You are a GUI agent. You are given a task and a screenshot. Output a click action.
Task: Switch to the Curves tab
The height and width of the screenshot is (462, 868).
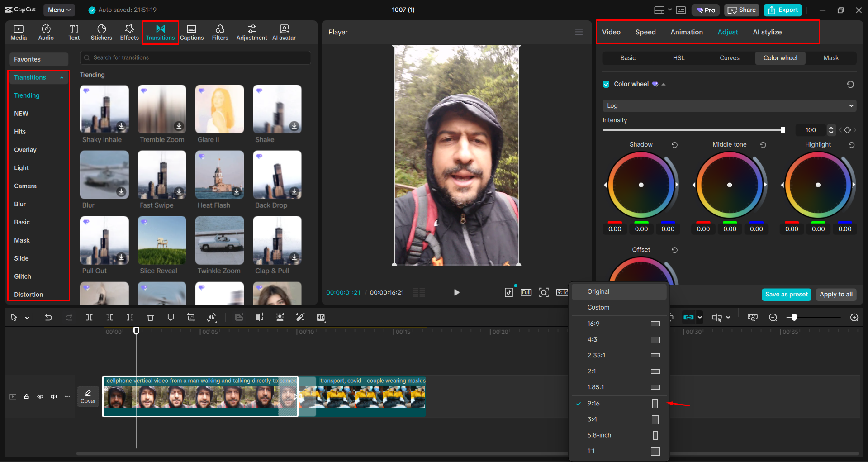[729, 58]
